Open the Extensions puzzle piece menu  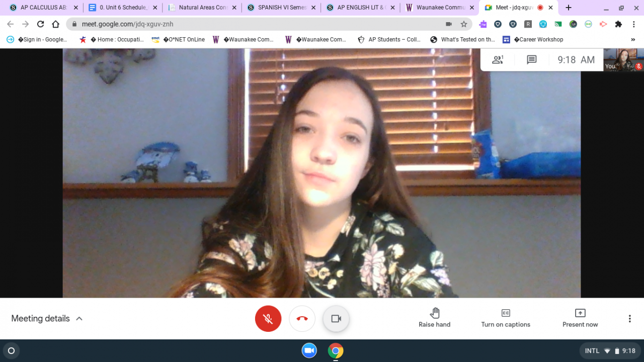tap(618, 24)
